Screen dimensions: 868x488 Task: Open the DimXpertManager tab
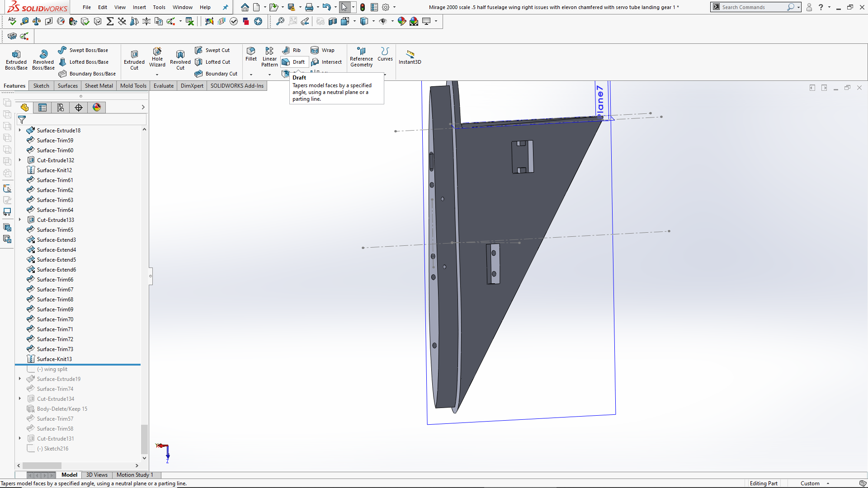[x=79, y=108]
